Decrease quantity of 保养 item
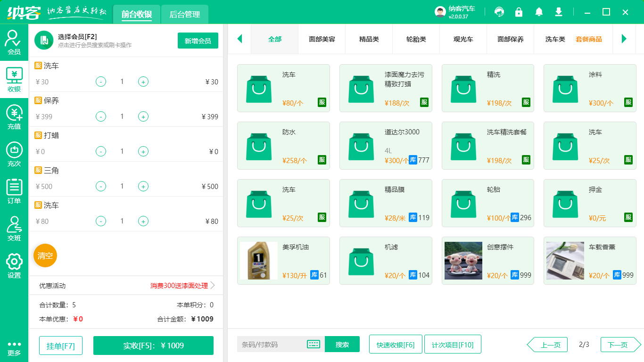644x362 pixels. click(101, 116)
